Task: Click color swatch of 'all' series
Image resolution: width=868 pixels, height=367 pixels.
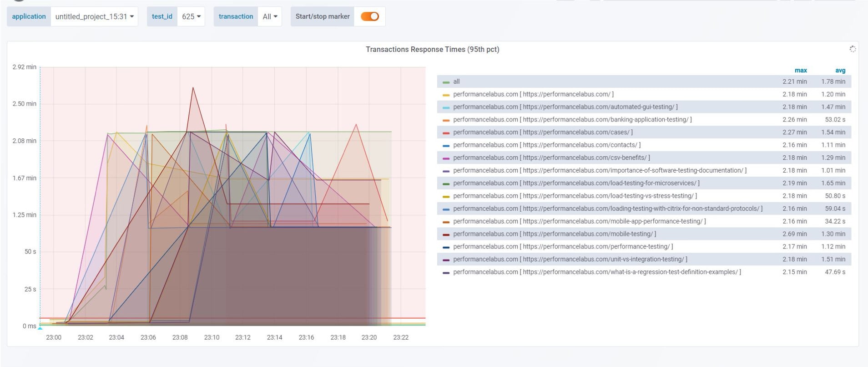Action: 446,82
